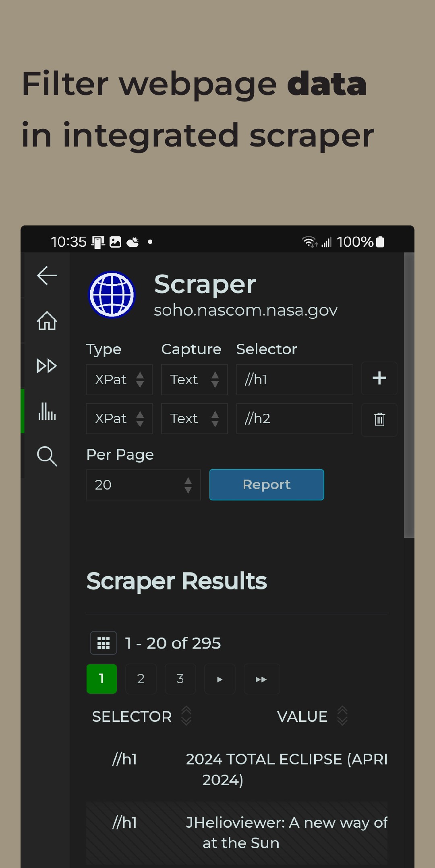The width and height of the screenshot is (435, 868).
Task: Sort results by VALUE column
Action: (x=342, y=716)
